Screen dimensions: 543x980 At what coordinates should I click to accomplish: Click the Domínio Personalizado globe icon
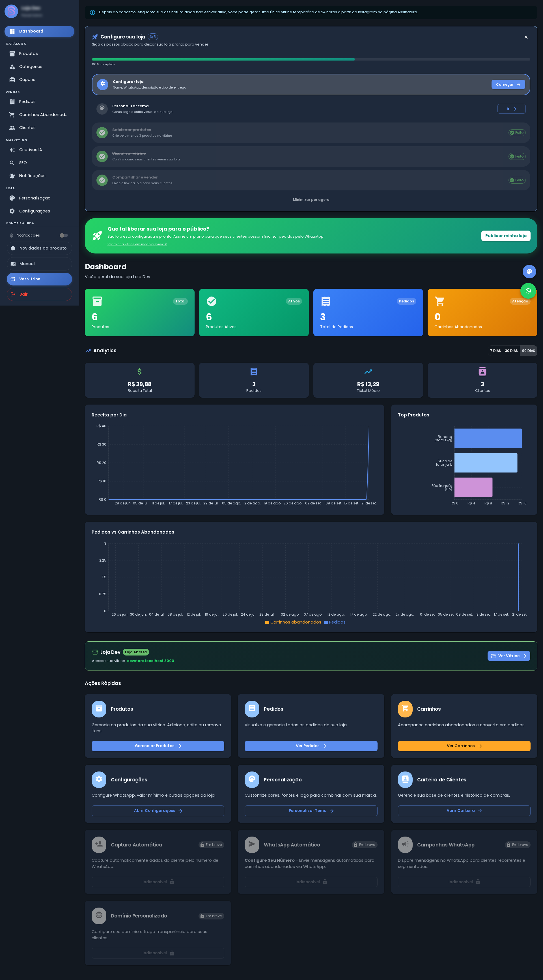pos(99,916)
